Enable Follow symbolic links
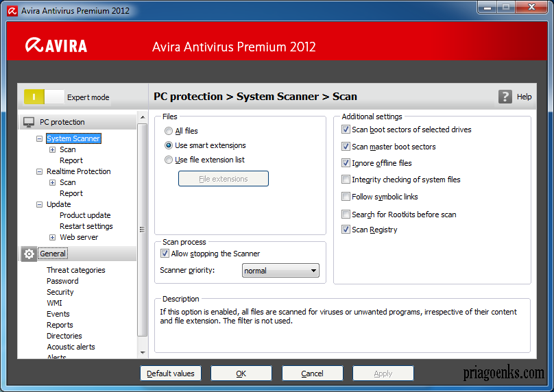This screenshot has height=392, width=554. point(346,197)
